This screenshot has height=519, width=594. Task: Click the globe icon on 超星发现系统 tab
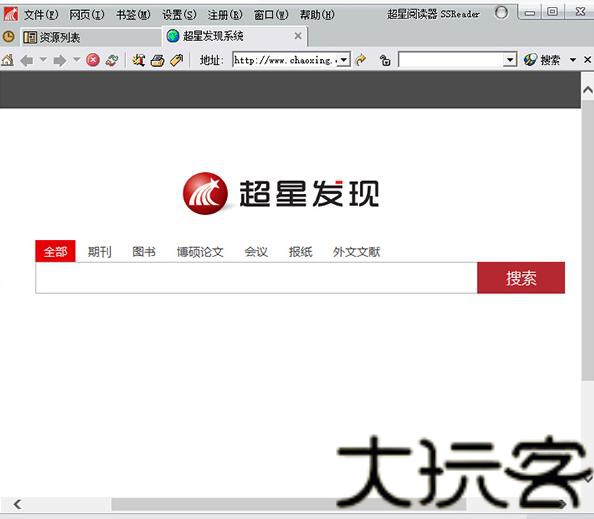click(x=173, y=36)
